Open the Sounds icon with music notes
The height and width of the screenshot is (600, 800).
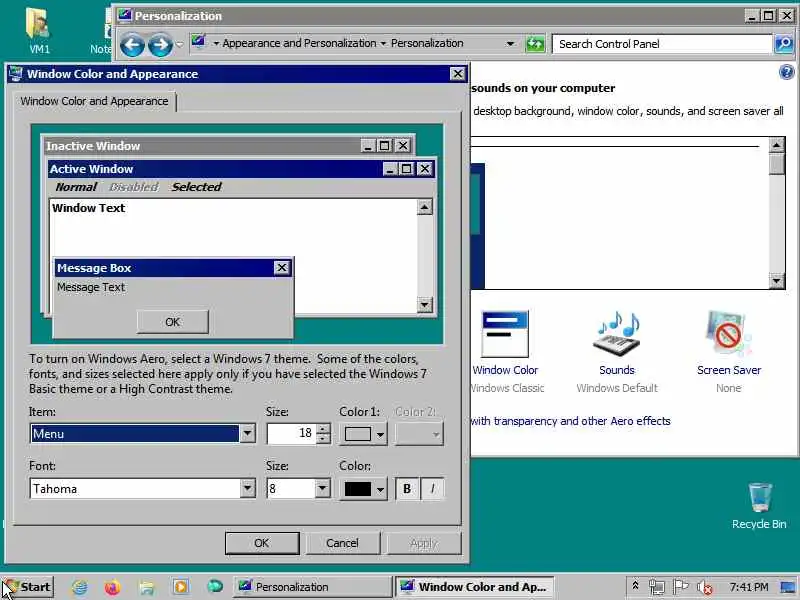point(617,334)
